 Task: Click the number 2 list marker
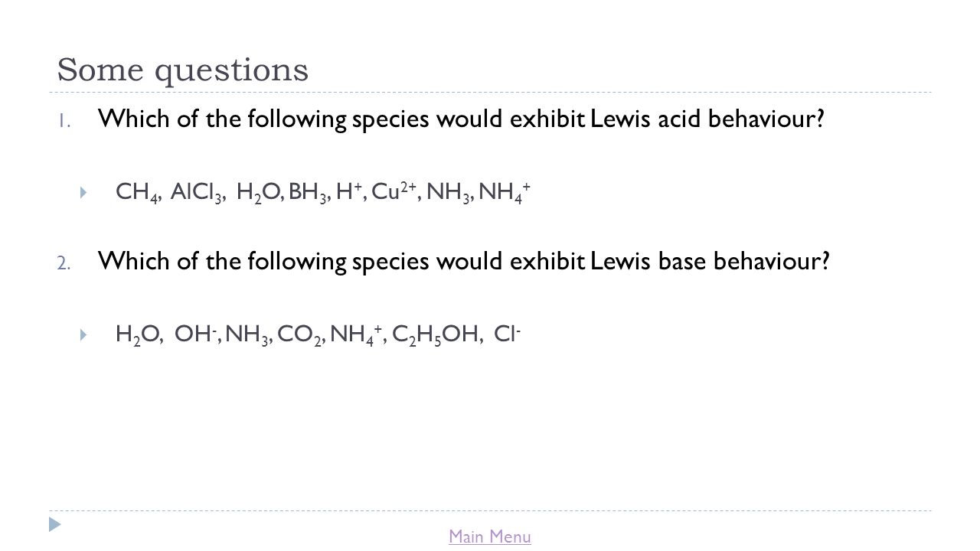coord(64,262)
